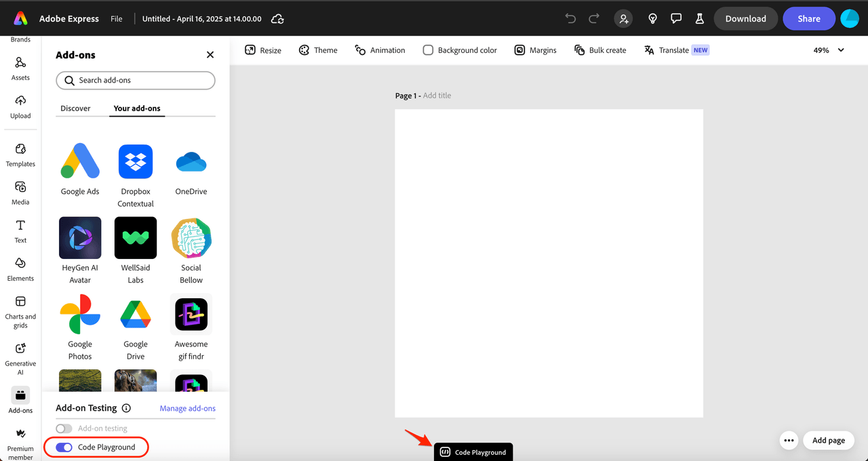Open Charts and grids panel
Image resolution: width=868 pixels, height=461 pixels.
coord(20,311)
